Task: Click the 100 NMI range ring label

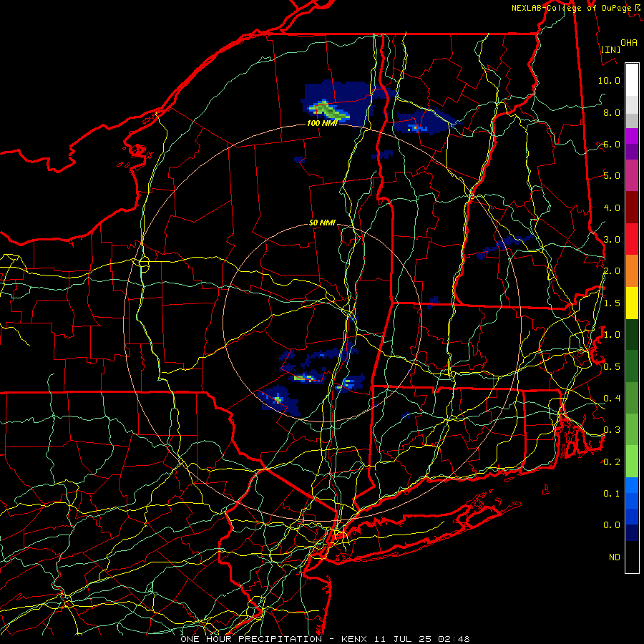Action: (322, 123)
